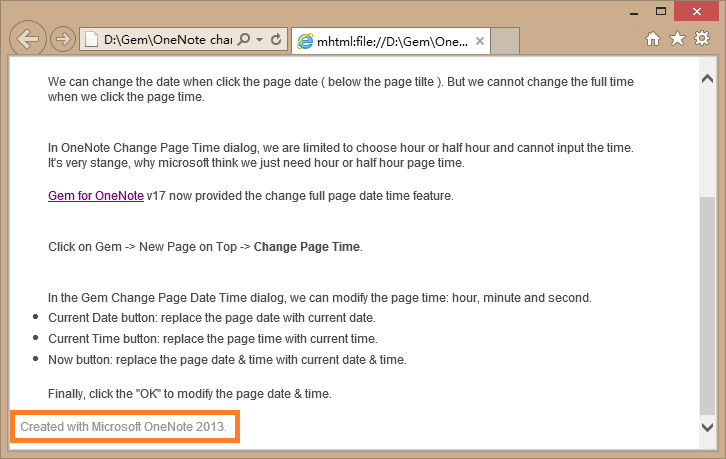Click the page icon in the address bar
This screenshot has width=726, height=459.
pos(92,39)
